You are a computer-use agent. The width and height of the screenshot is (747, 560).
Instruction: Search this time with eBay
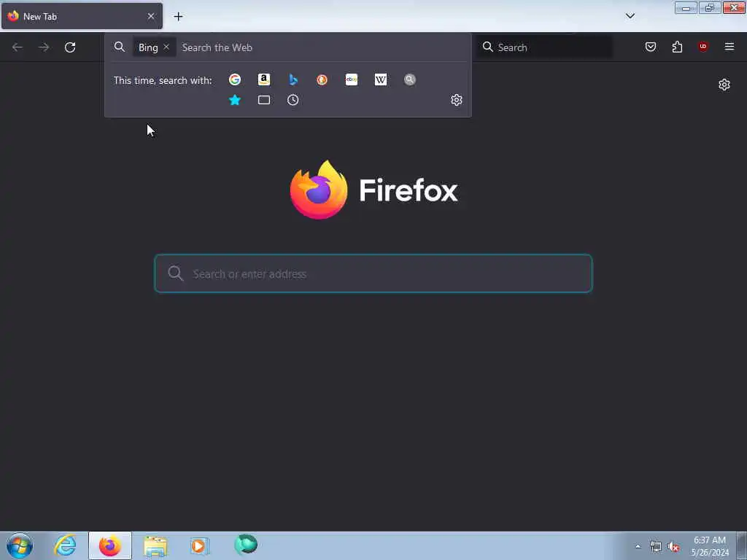(x=352, y=79)
